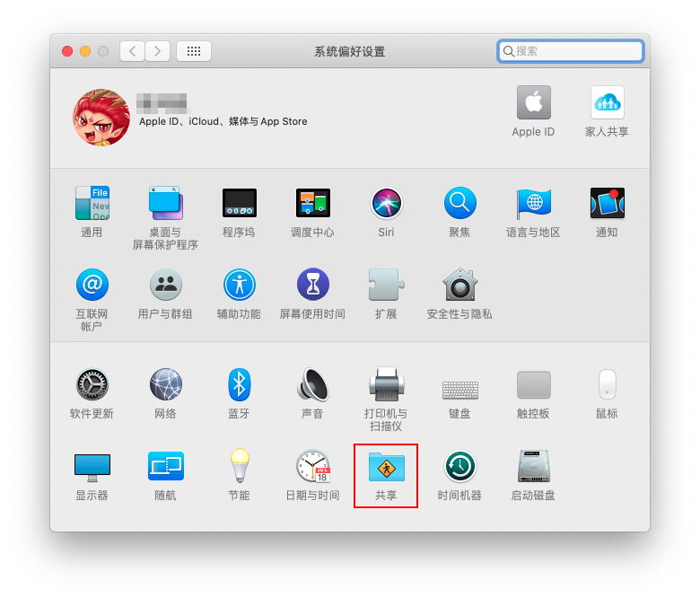Viewport: 700px width, 598px height.
Task: Close the 系统偏好设置 window
Action: coord(67,51)
